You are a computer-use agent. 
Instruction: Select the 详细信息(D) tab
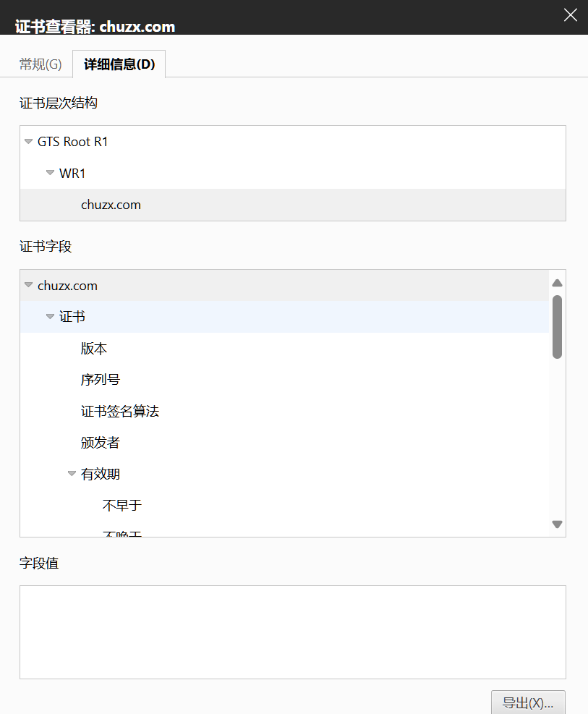click(x=119, y=64)
